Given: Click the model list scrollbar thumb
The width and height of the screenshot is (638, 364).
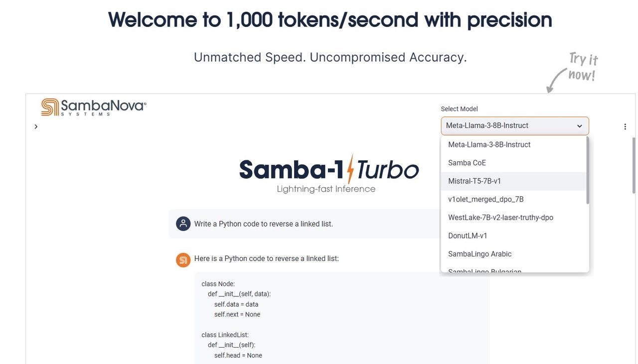Looking at the screenshot, I should tap(588, 169).
